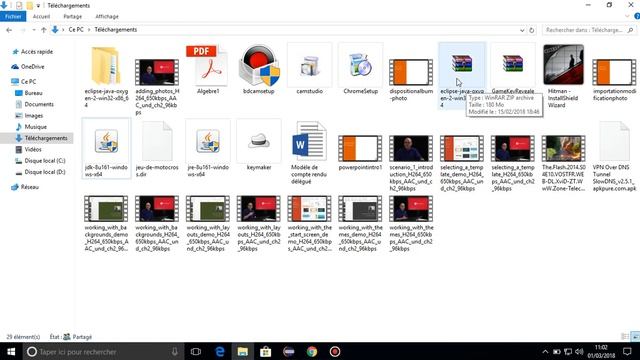Open Microsoft Store from the taskbar
Image resolution: width=640 pixels, height=360 pixels.
(266, 351)
